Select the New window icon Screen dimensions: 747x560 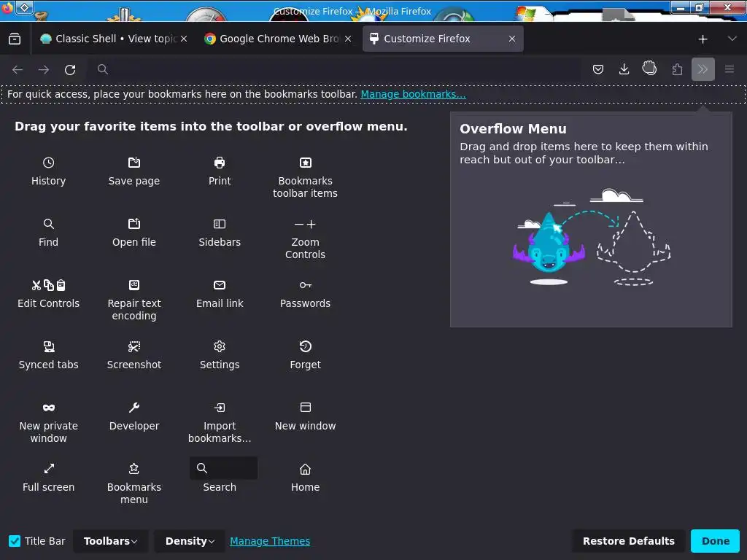click(x=306, y=408)
